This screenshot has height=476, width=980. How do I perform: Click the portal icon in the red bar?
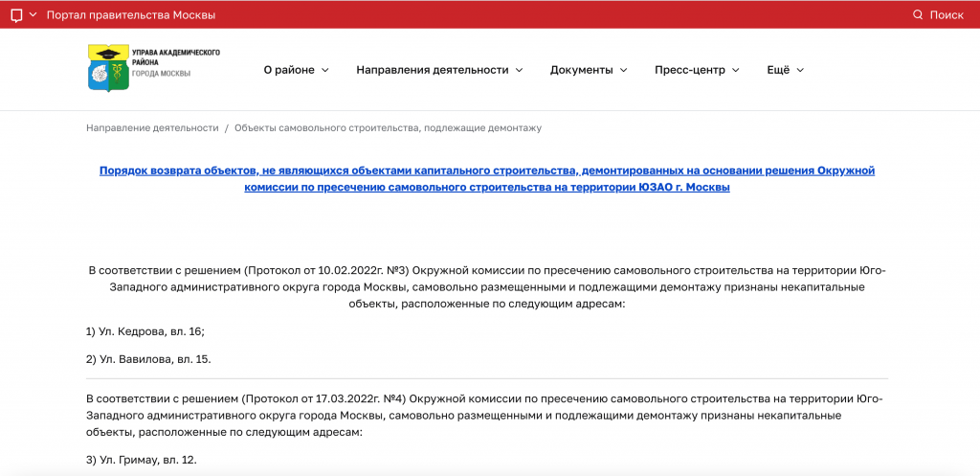(x=16, y=15)
